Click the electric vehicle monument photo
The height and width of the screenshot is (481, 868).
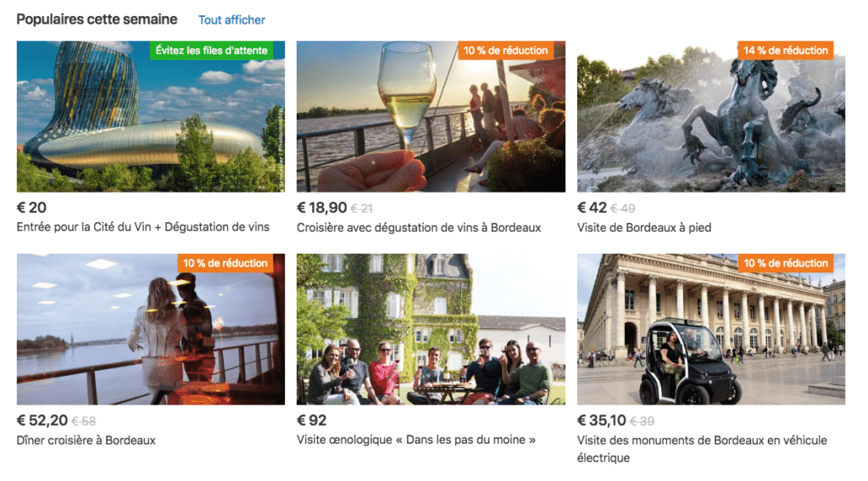(x=711, y=329)
